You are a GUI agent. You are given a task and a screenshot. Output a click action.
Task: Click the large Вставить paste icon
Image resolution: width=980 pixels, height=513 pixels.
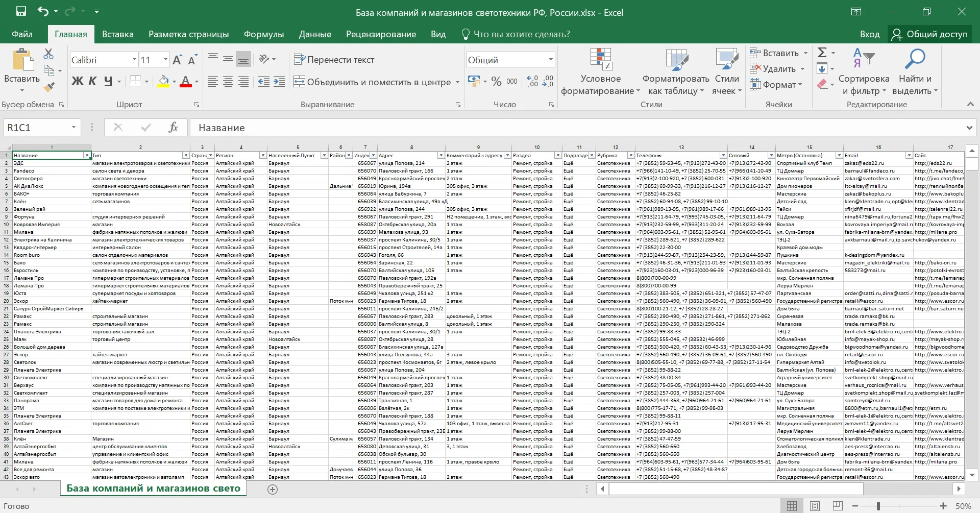[x=22, y=60]
